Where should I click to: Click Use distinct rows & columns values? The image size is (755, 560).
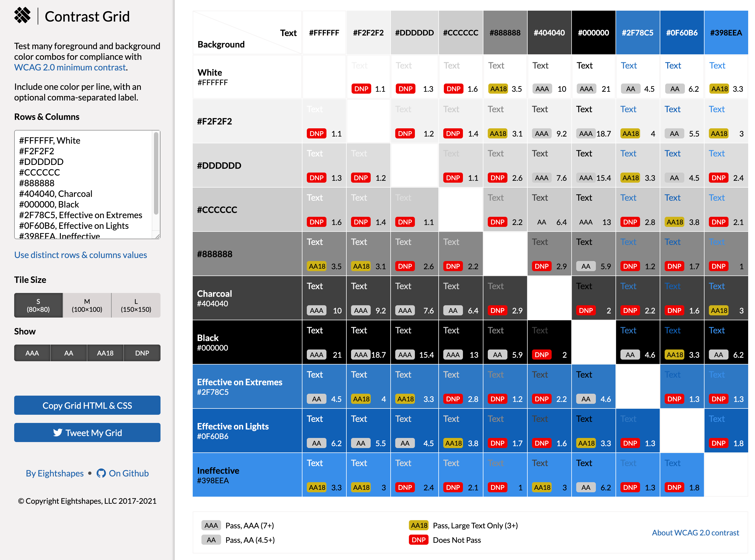pyautogui.click(x=81, y=255)
